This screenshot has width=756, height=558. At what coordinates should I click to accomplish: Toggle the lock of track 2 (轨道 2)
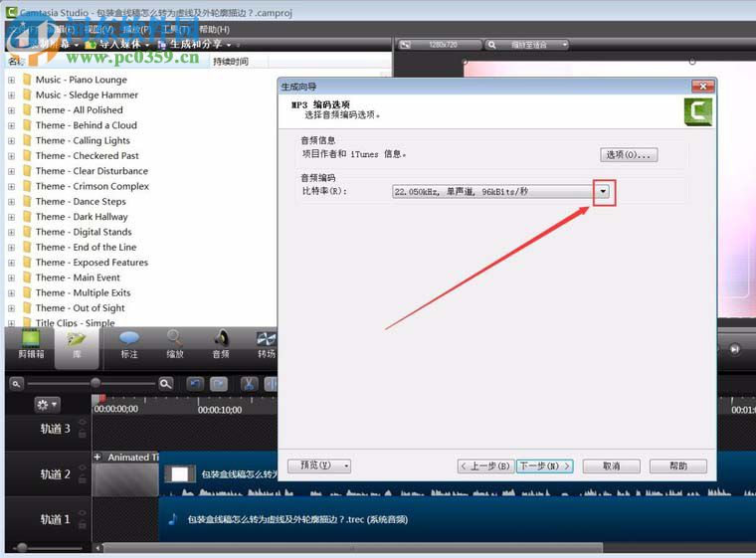pos(83,479)
